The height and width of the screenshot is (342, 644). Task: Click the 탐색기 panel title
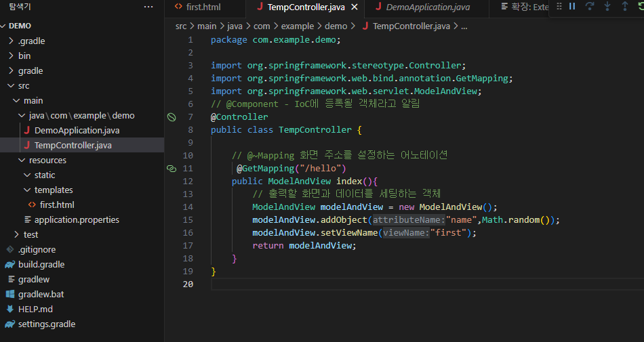[20, 7]
